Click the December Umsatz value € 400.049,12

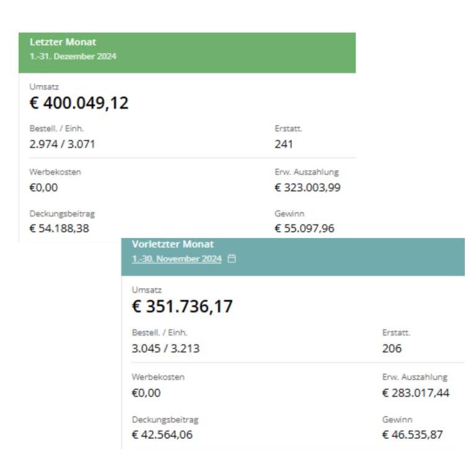(79, 103)
